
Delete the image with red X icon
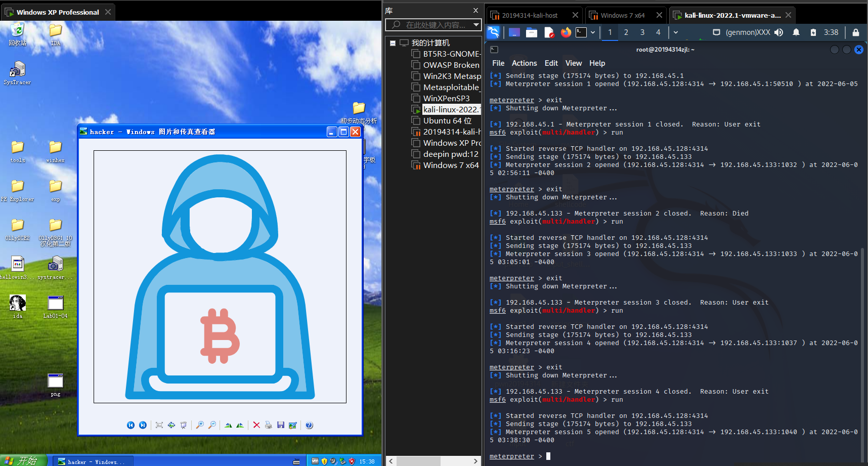pyautogui.click(x=256, y=425)
